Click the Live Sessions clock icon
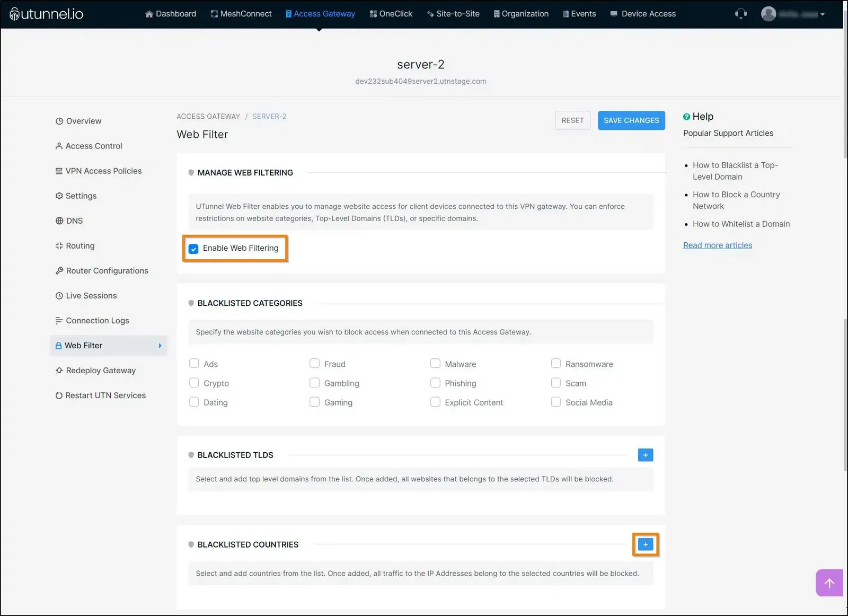848x616 pixels. 59,296
